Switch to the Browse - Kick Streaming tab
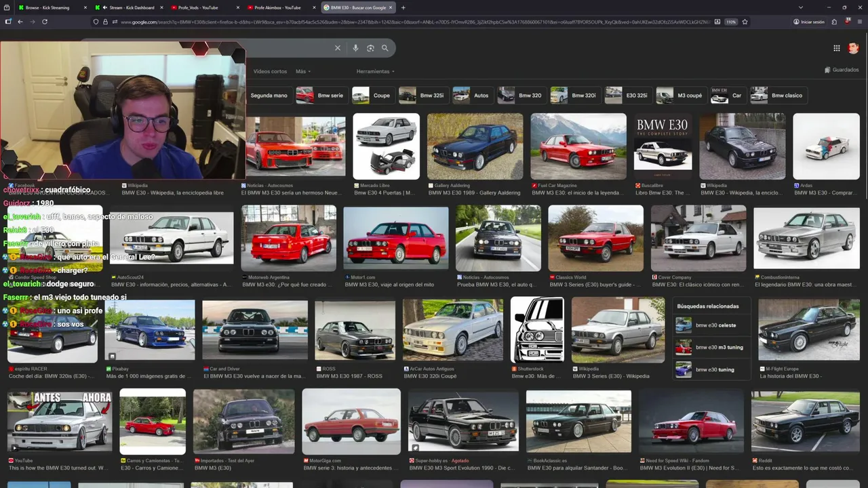This screenshot has width=868, height=488. [x=47, y=7]
